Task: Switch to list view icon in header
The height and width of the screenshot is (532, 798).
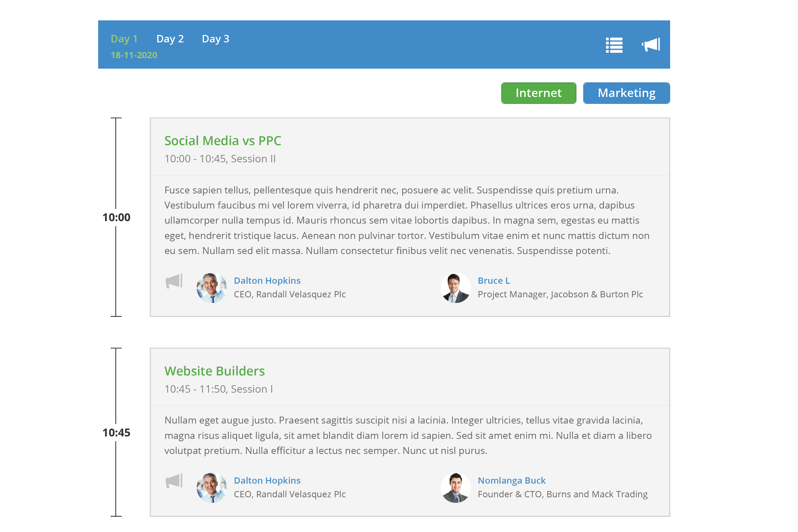Action: click(x=614, y=45)
